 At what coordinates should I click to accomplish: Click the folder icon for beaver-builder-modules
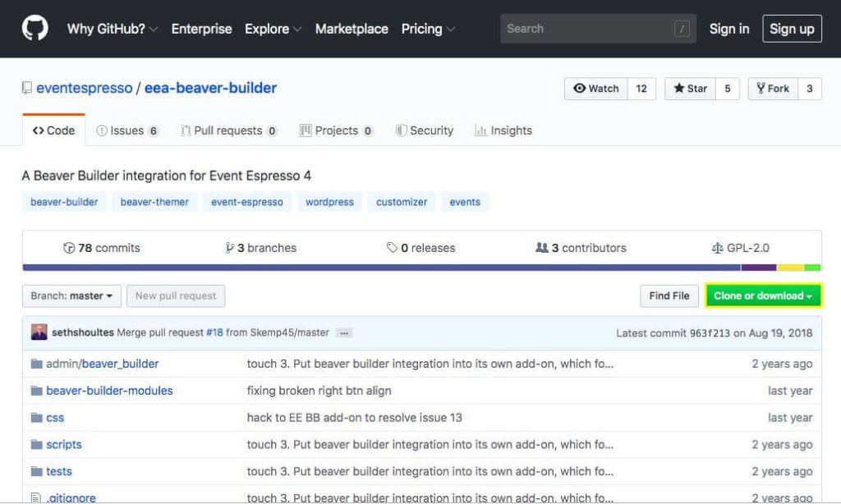[36, 391]
